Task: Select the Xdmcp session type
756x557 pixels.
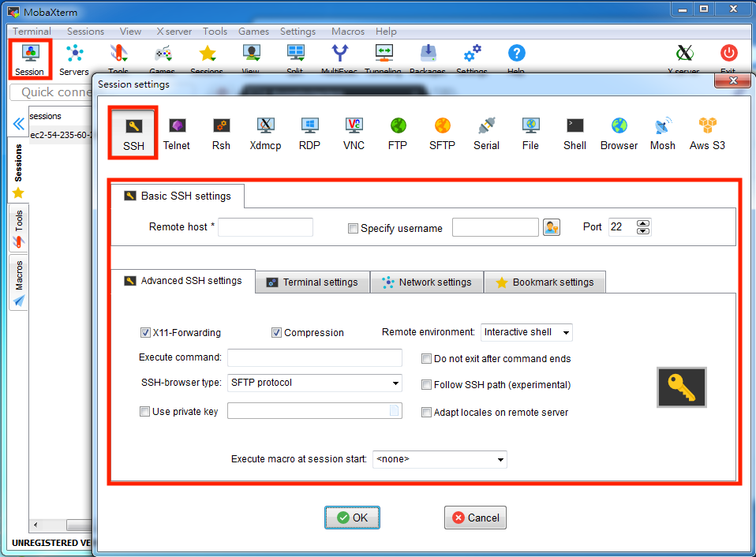Action: pyautogui.click(x=265, y=133)
